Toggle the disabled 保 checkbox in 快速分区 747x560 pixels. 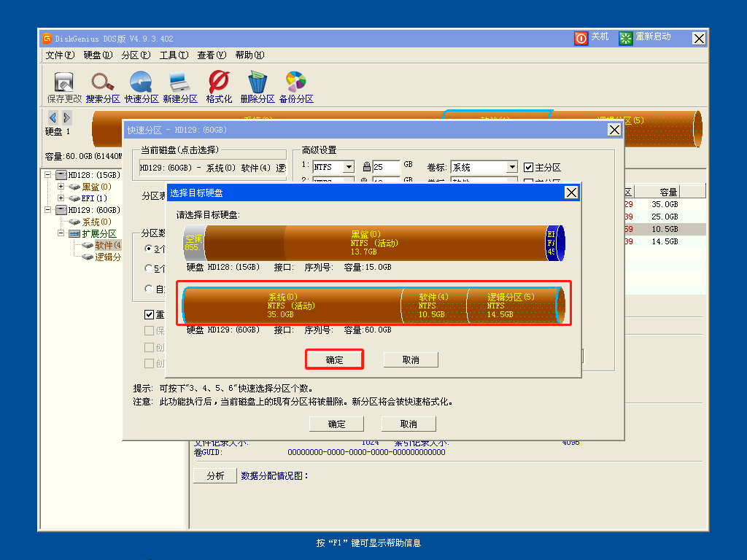pos(149,330)
